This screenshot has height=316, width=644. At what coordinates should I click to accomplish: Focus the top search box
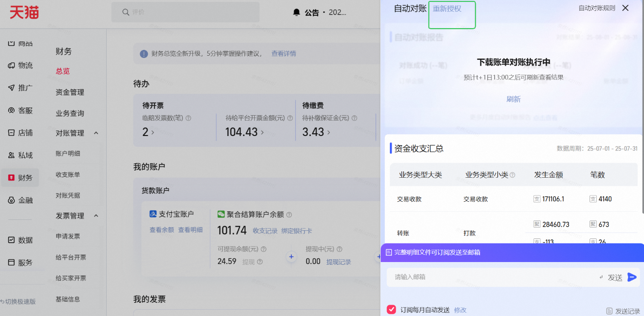(186, 12)
